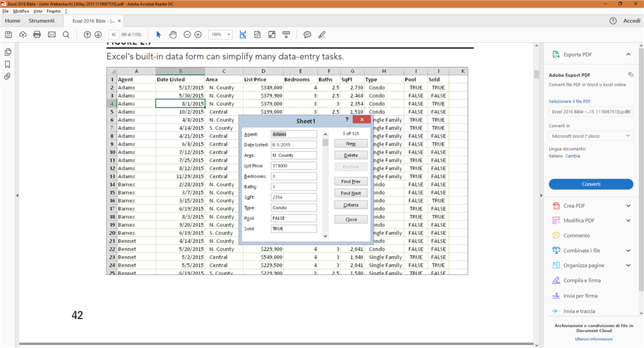Screen dimensions: 644x348
Task: Zoom in with the plus icon
Action: pyautogui.click(x=198, y=35)
